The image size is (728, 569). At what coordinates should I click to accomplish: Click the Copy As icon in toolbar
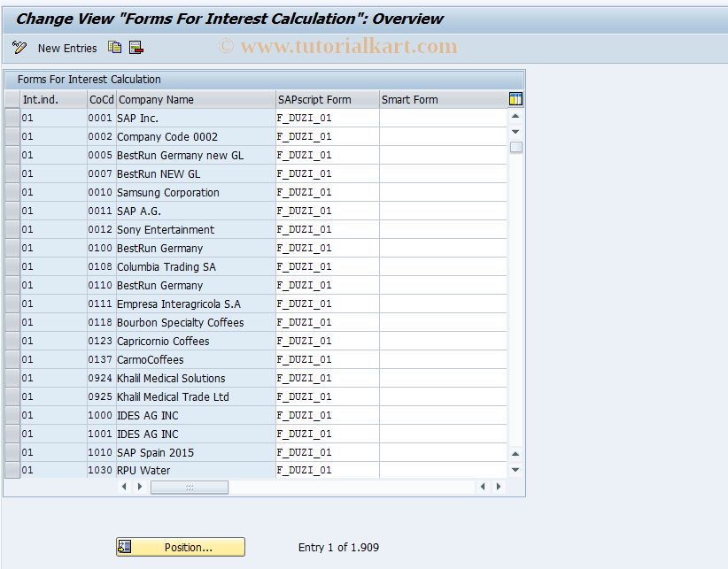(114, 47)
